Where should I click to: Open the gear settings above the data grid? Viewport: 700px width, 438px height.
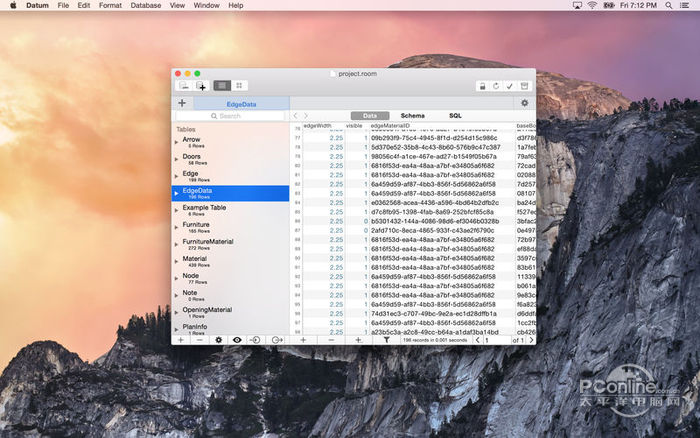524,102
